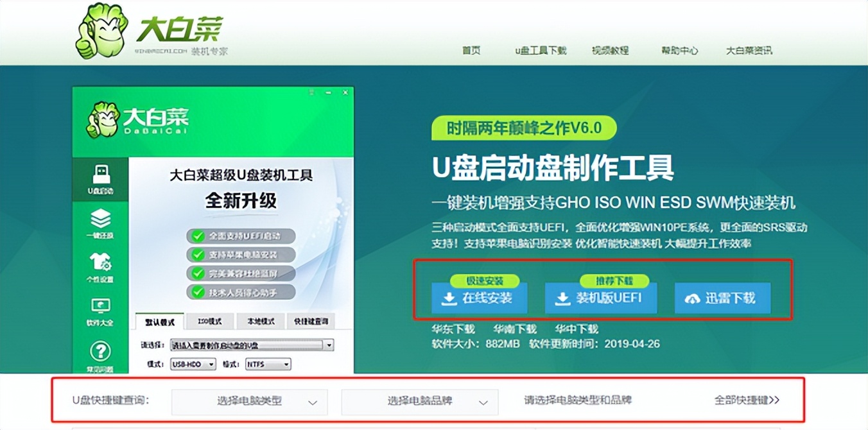The image size is (868, 430).
Task: Click the 时隔两年巅峰之作V6.0 badge
Action: pyautogui.click(x=524, y=128)
